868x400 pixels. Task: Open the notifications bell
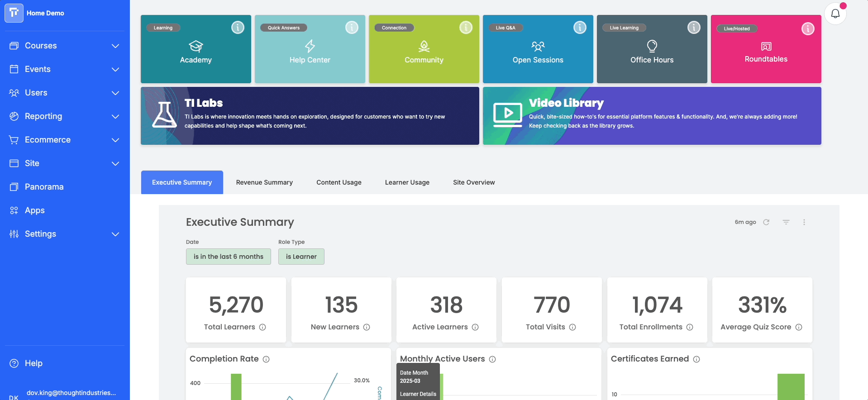tap(835, 14)
